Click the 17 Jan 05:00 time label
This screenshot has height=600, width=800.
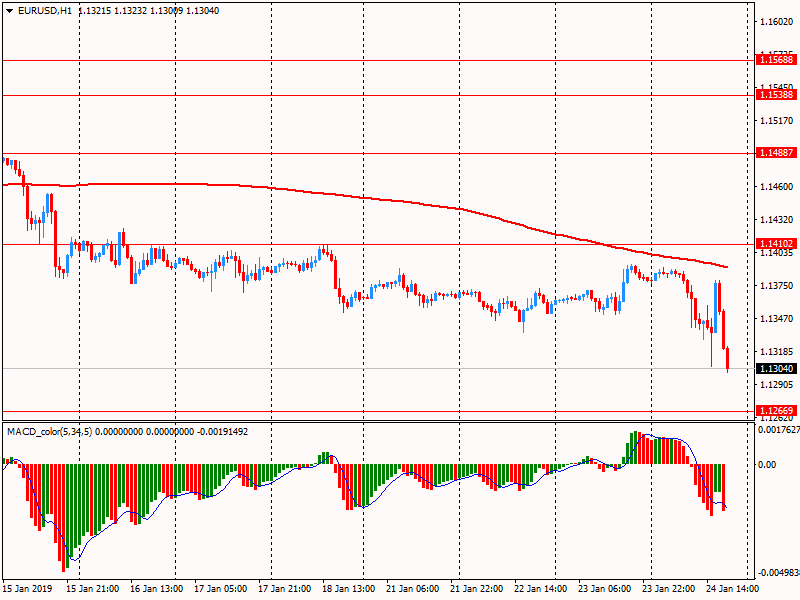(220, 588)
